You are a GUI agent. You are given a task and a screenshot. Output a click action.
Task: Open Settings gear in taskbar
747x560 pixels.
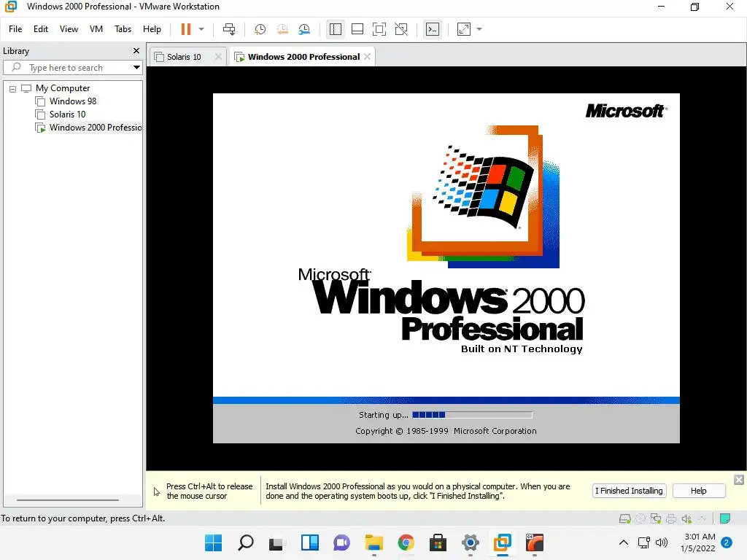[x=471, y=542]
